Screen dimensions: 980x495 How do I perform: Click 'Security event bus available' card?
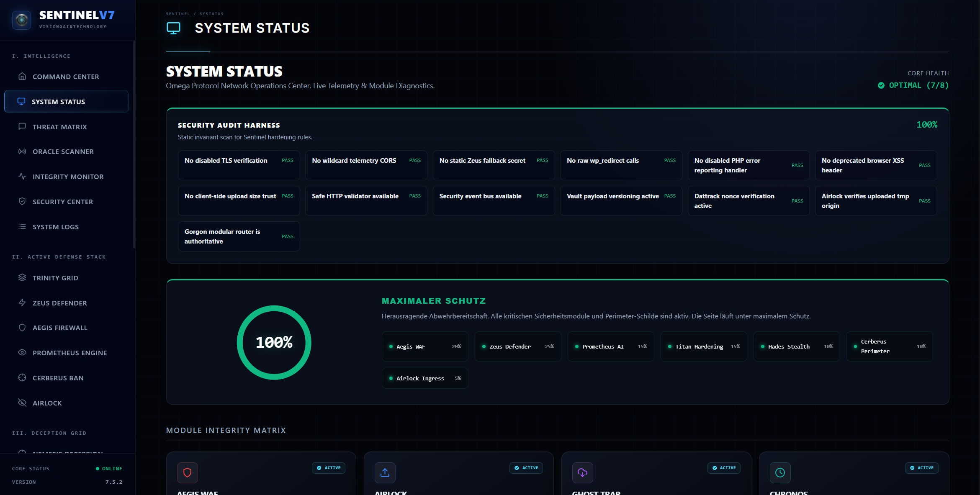click(x=494, y=201)
